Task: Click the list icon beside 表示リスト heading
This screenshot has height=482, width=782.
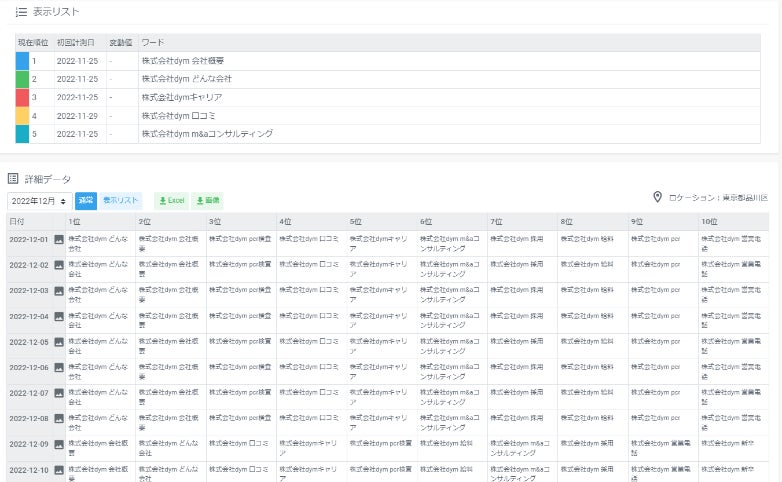Action: pyautogui.click(x=21, y=12)
